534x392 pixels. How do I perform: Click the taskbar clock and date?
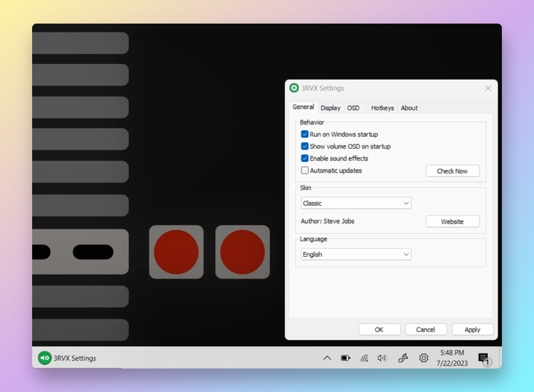click(x=452, y=358)
